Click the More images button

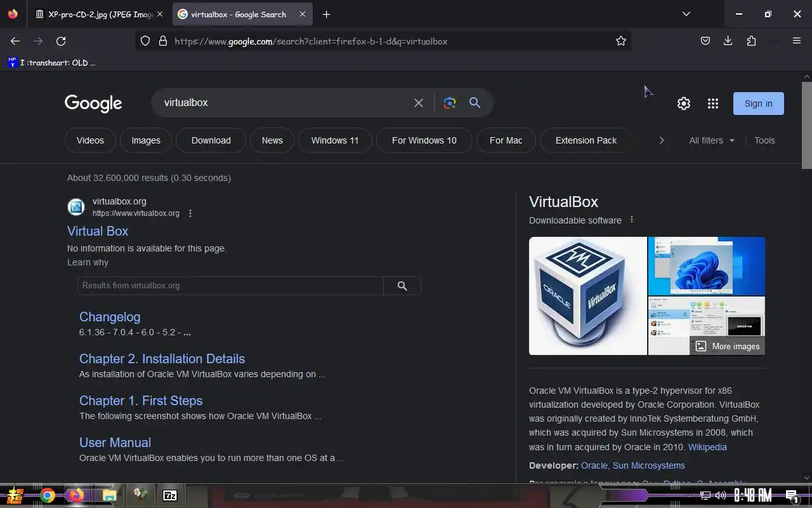728,346
